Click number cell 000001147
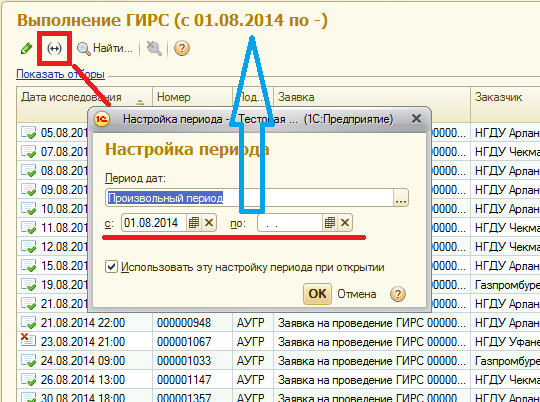Viewport: 540px width, 402px height. click(x=192, y=380)
